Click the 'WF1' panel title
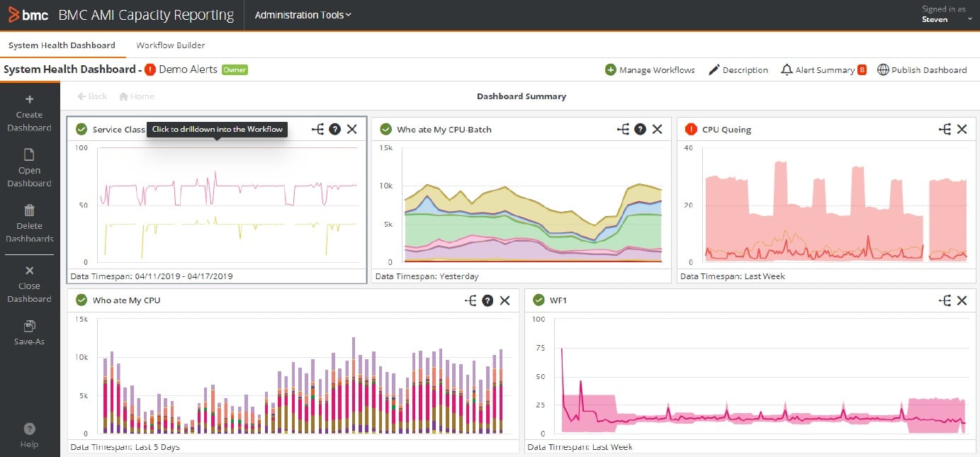This screenshot has width=980, height=457. tap(558, 300)
